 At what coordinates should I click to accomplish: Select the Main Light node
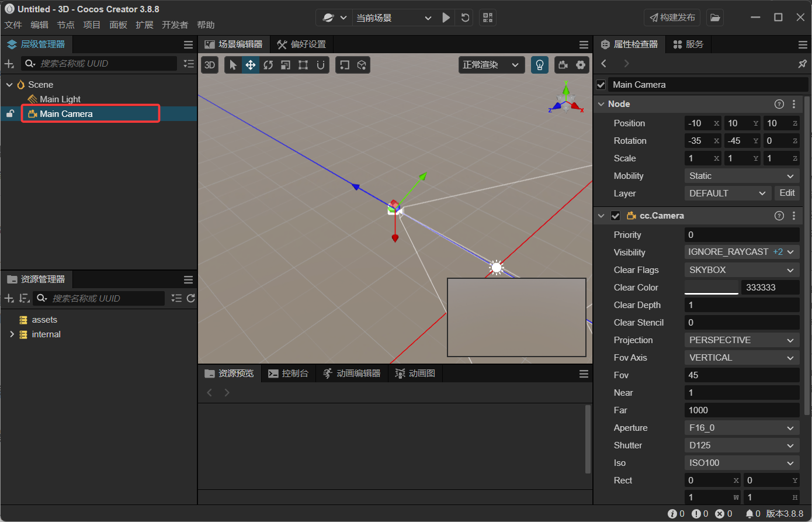coord(60,99)
